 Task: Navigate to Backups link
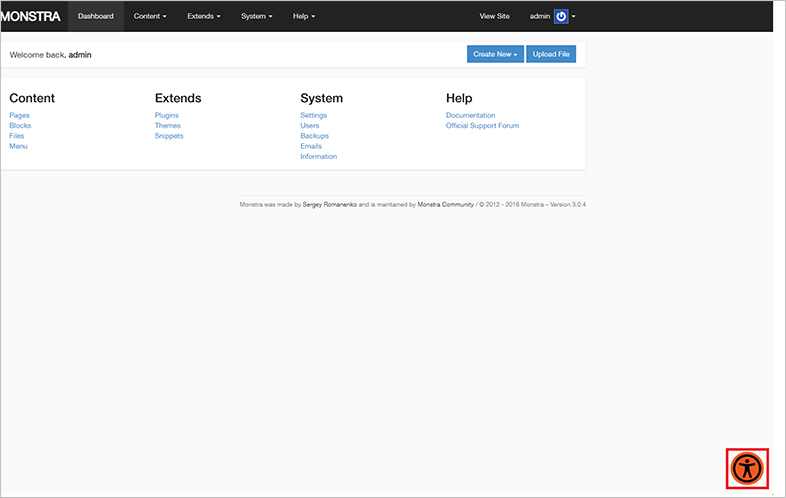314,136
